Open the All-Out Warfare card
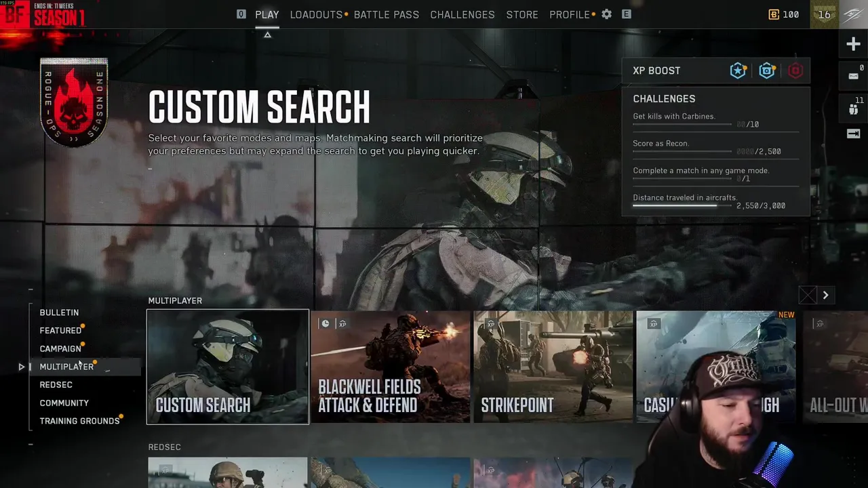 [x=835, y=367]
